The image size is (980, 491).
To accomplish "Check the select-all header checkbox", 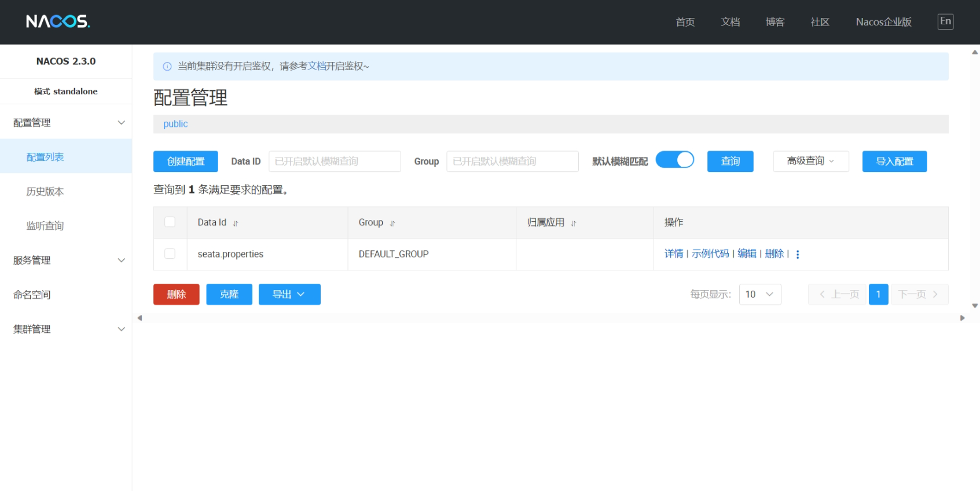I will pos(170,222).
